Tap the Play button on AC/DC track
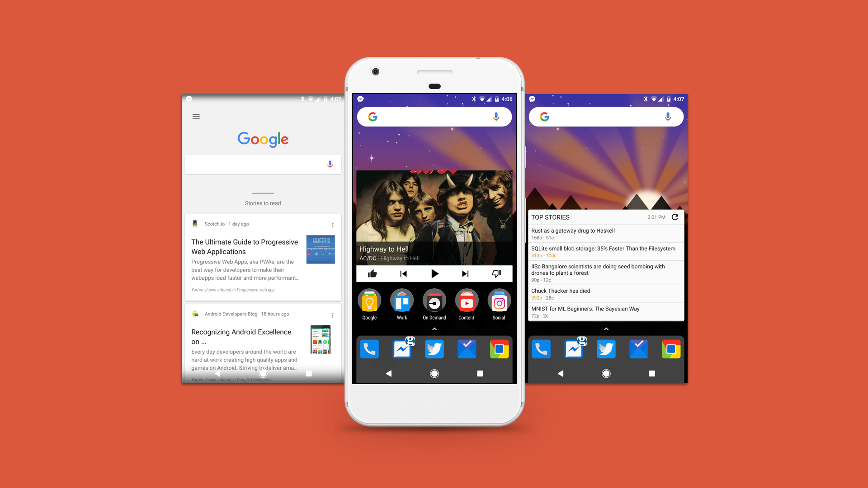 point(434,273)
